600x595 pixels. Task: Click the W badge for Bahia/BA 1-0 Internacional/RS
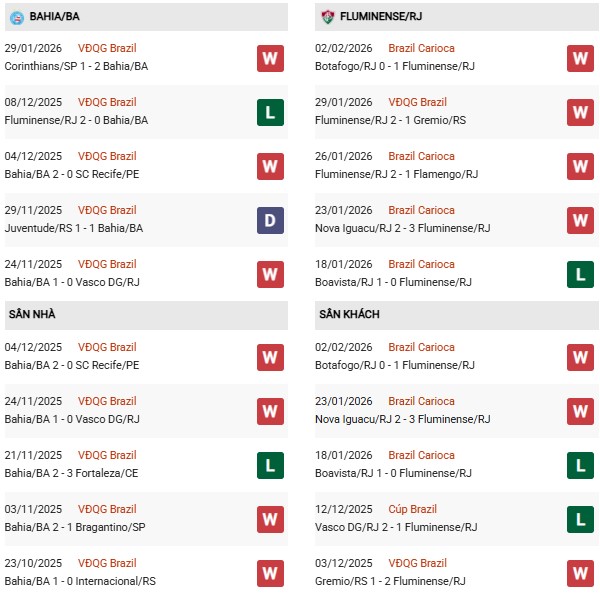[270, 573]
